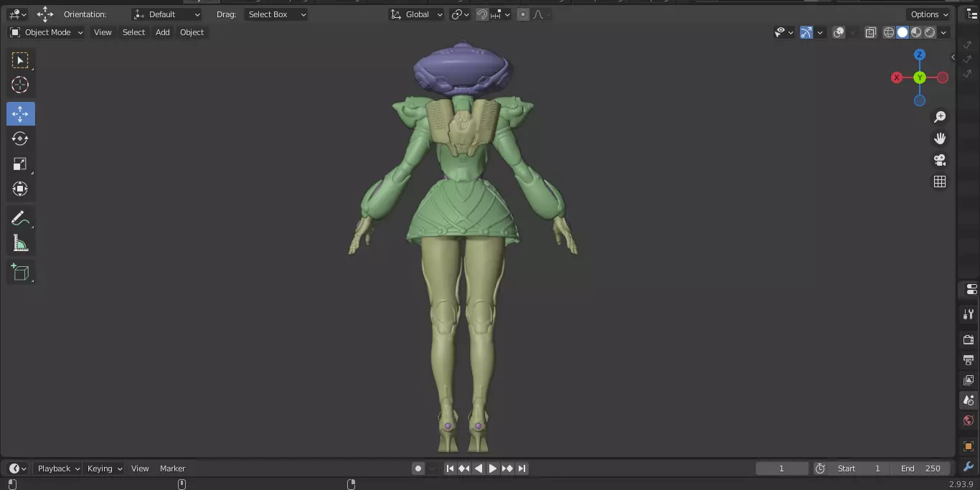The image size is (980, 490).
Task: Jump to previous keyframe
Action: click(464, 468)
